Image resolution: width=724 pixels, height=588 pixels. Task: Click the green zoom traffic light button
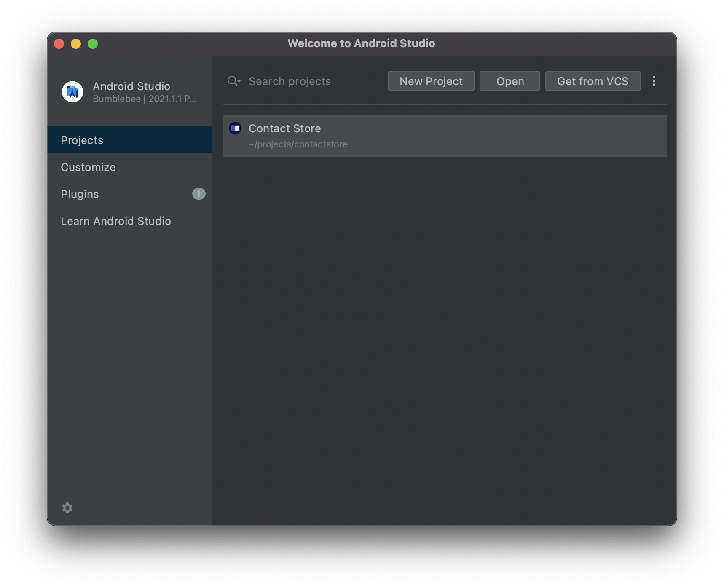click(x=93, y=43)
